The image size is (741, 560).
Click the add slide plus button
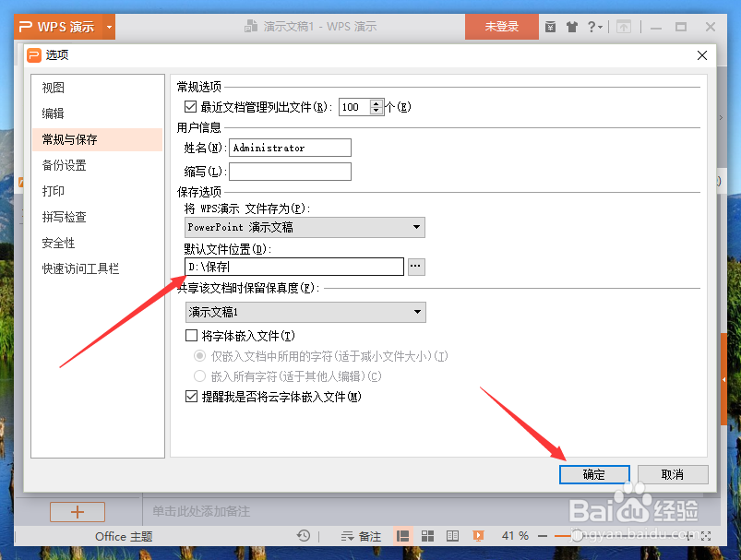click(x=78, y=512)
